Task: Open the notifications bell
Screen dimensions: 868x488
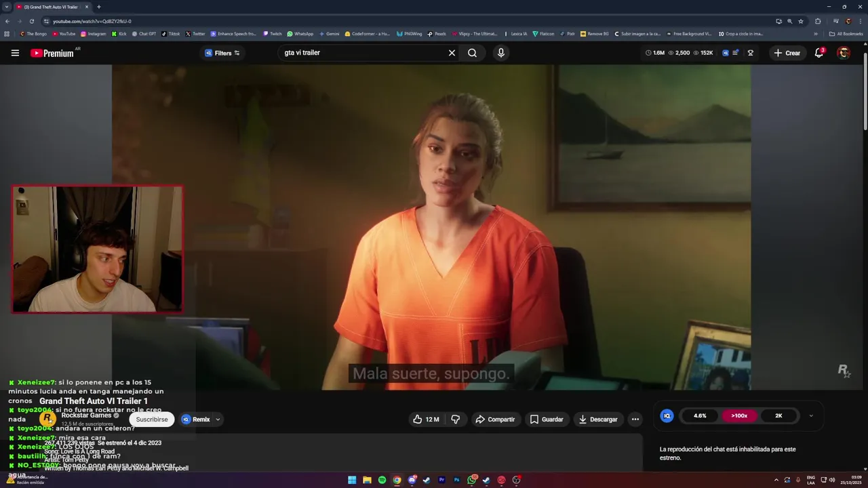Action: click(x=819, y=53)
